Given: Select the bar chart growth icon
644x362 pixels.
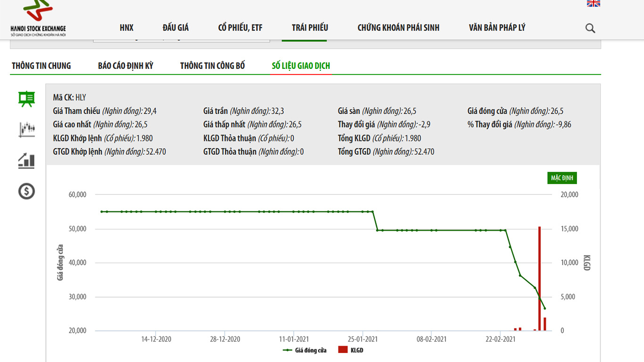Looking at the screenshot, I should [x=26, y=160].
